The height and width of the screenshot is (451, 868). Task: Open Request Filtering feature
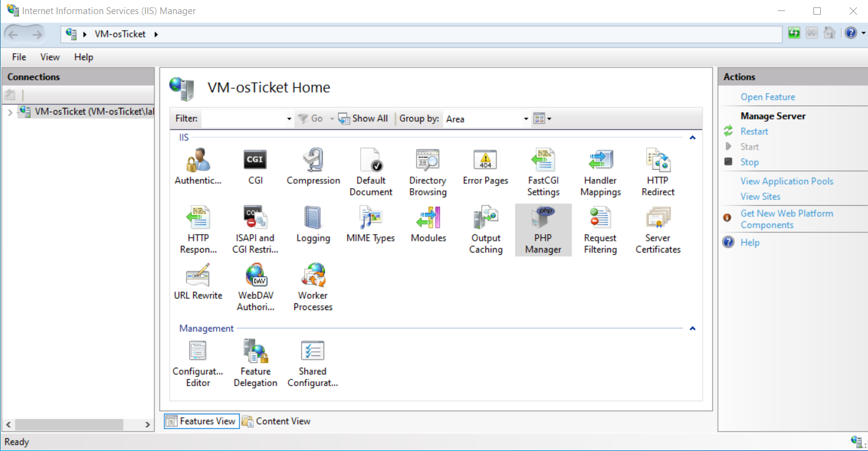601,230
